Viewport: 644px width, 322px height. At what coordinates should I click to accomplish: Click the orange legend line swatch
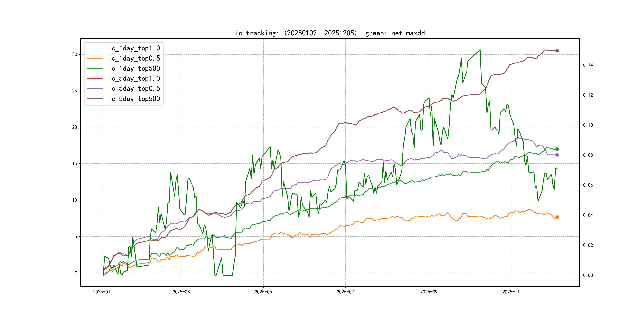[x=94, y=58]
